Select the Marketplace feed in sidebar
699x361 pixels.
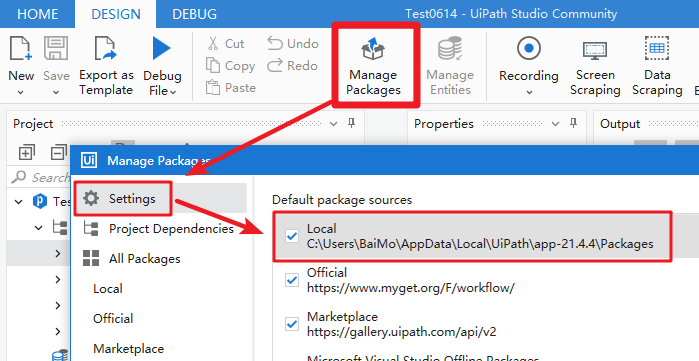128,349
